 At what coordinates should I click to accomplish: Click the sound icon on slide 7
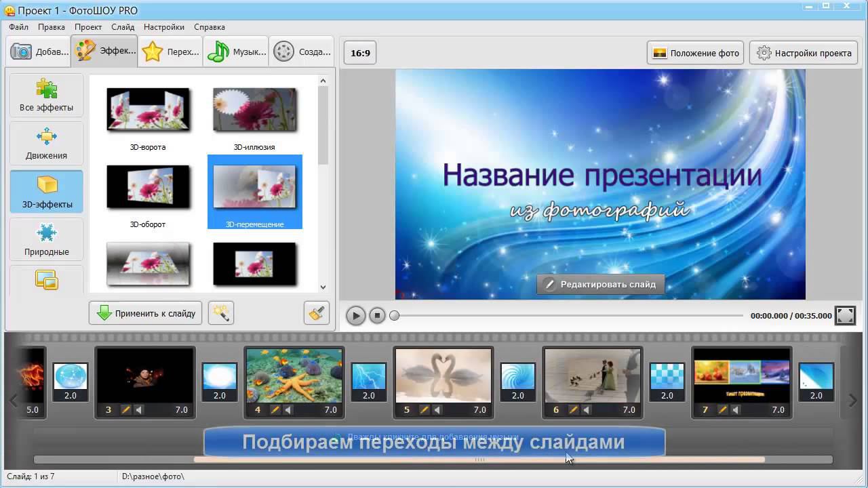[x=736, y=409]
